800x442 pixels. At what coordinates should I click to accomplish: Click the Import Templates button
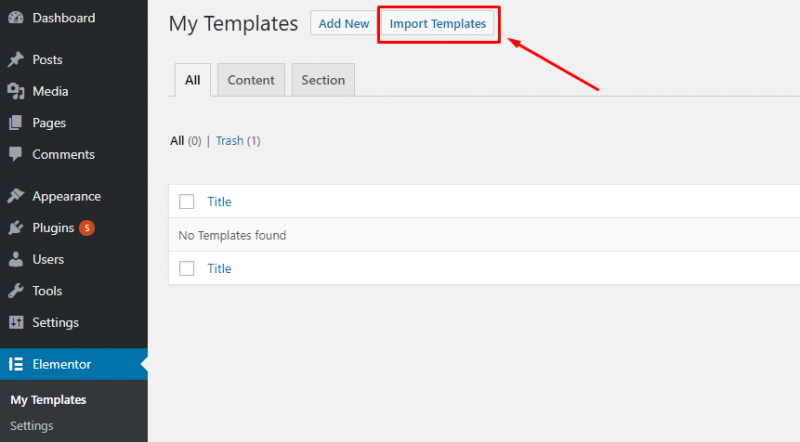tap(438, 23)
